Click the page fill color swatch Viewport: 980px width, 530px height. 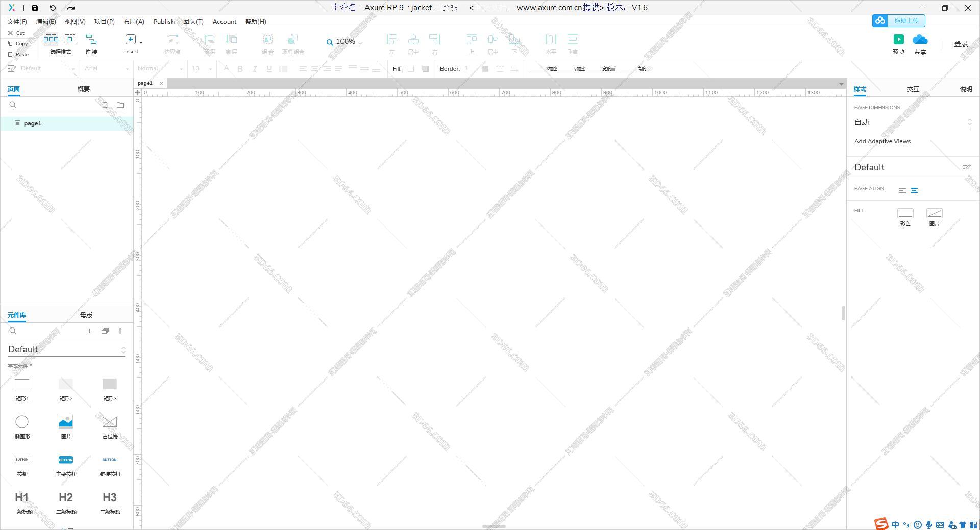[905, 213]
